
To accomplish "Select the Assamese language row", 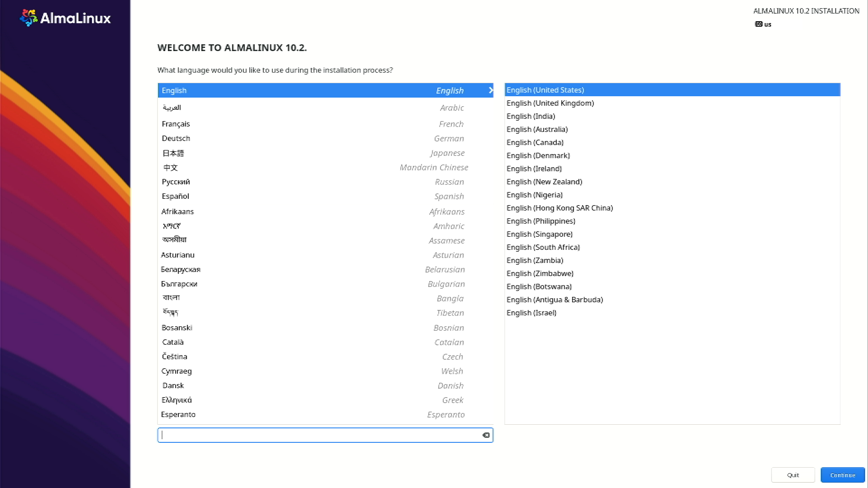I will (325, 240).
